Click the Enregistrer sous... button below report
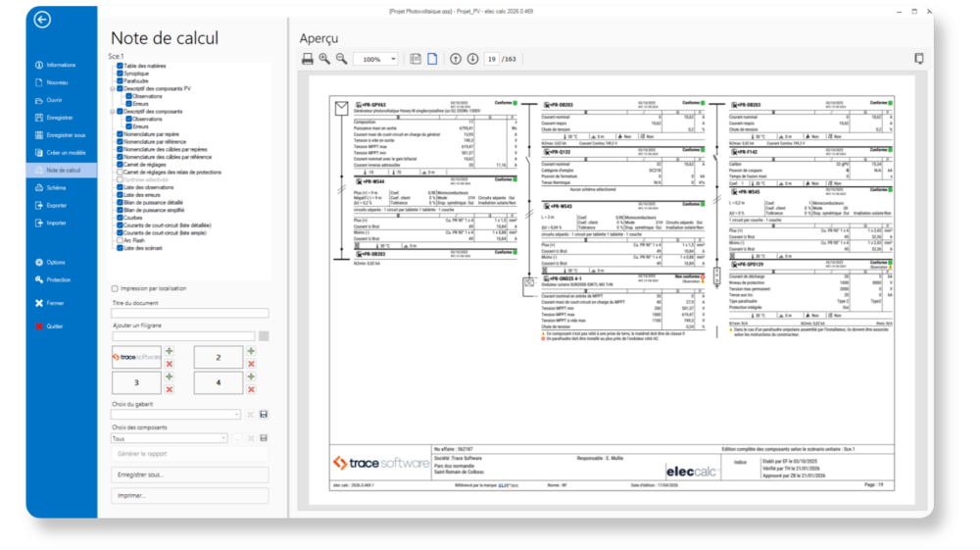 [x=190, y=475]
